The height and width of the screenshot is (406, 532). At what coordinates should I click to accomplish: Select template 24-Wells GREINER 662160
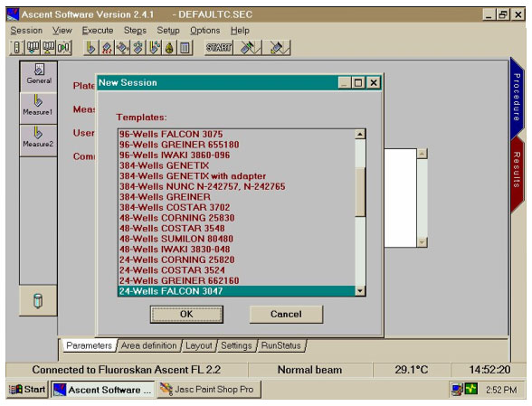pyautogui.click(x=236, y=281)
